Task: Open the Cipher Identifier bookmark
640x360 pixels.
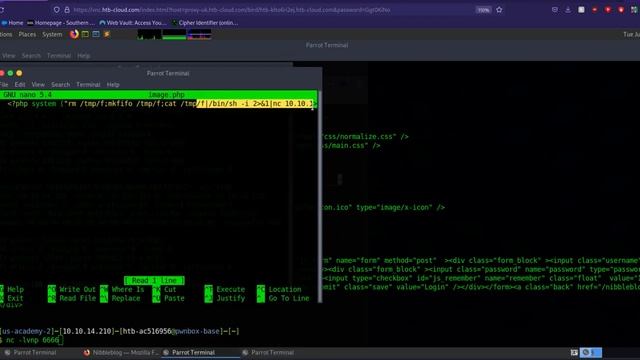Action: tap(205, 23)
